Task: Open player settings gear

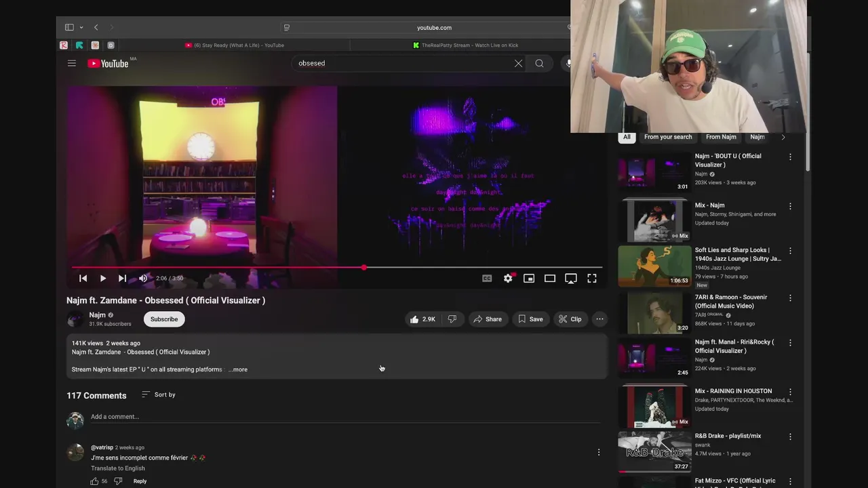Action: coord(508,279)
